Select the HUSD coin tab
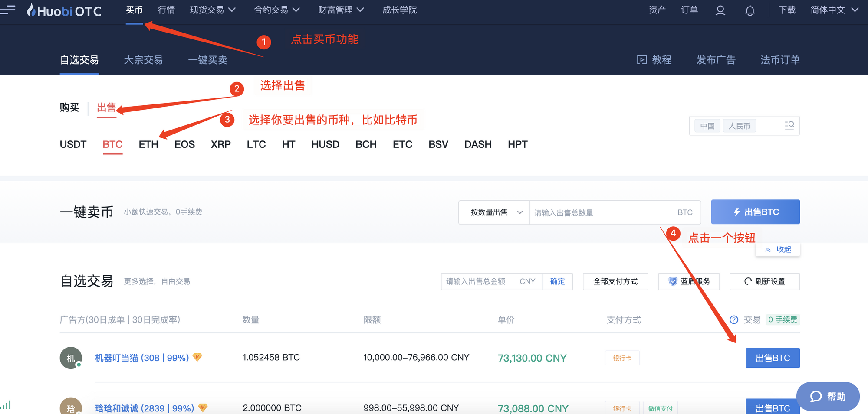Viewport: 868px width, 414px height. point(325,144)
